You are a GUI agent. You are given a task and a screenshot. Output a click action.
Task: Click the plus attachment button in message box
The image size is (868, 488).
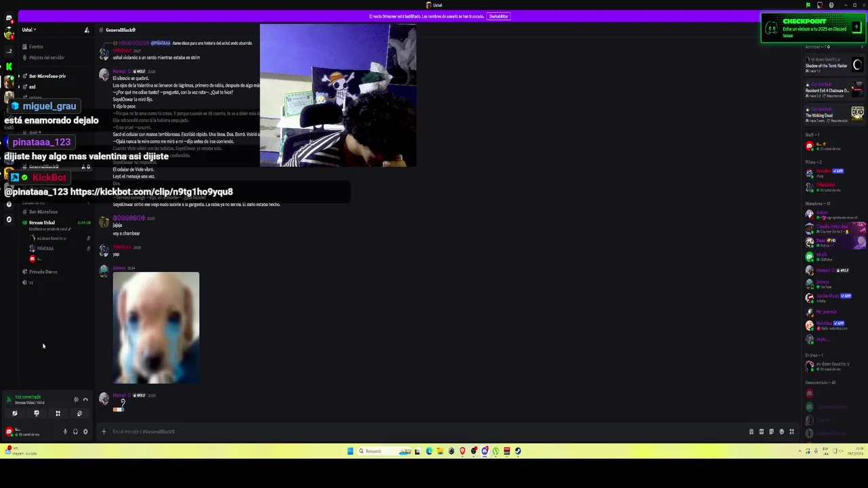[104, 432]
